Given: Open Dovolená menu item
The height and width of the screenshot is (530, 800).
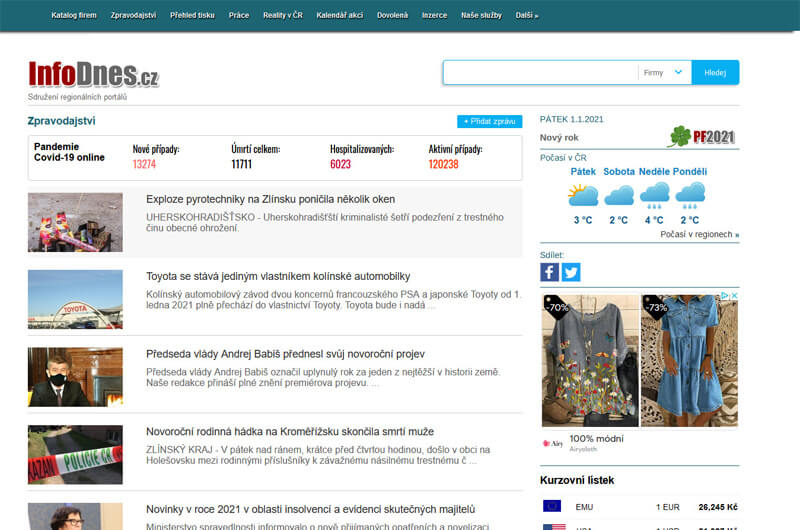Looking at the screenshot, I should pyautogui.click(x=392, y=15).
